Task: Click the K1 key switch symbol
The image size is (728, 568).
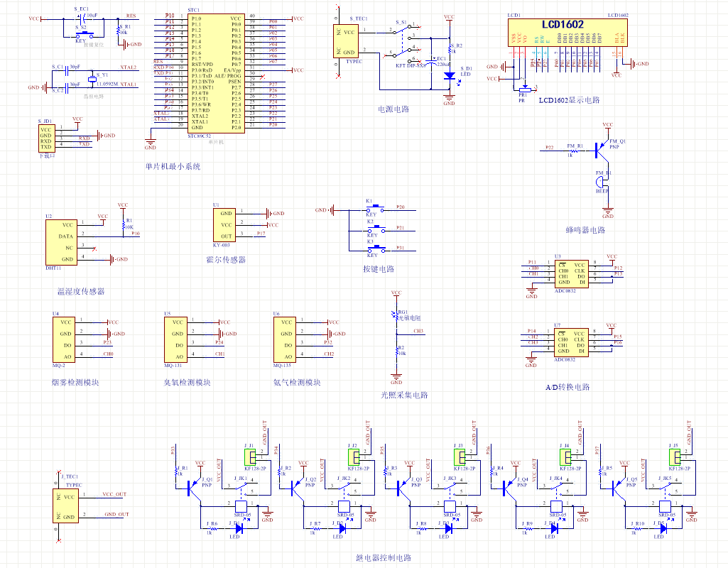Action: pyautogui.click(x=375, y=208)
